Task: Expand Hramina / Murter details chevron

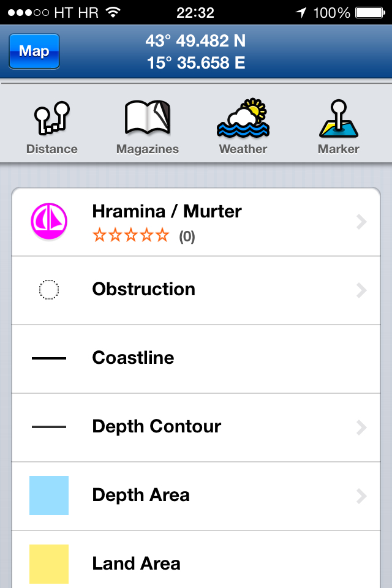Action: (x=361, y=222)
